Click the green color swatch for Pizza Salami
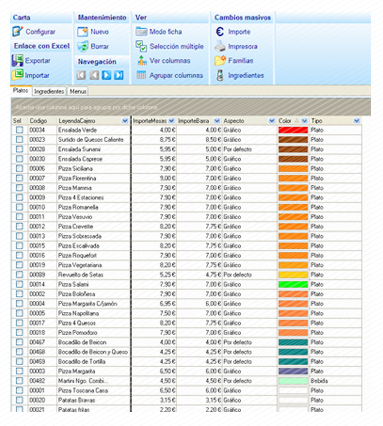This screenshot has width=383, height=426. coord(293,284)
